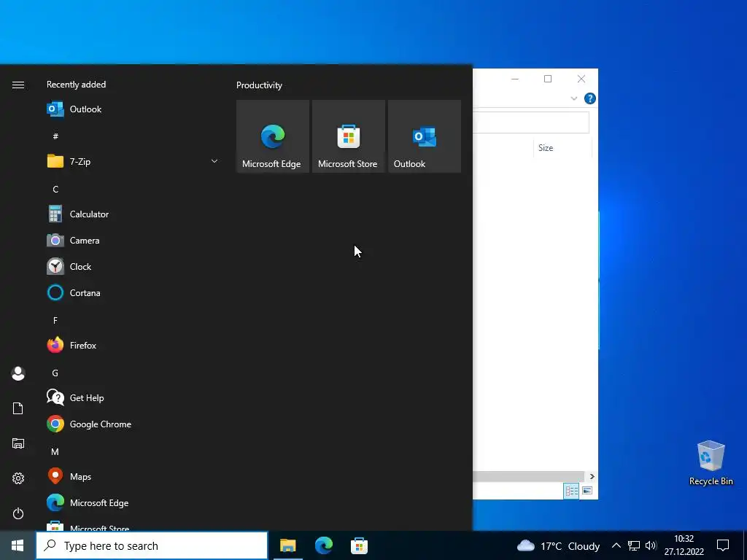The width and height of the screenshot is (747, 560).
Task: Click the Recently added heading
Action: pyautogui.click(x=76, y=85)
